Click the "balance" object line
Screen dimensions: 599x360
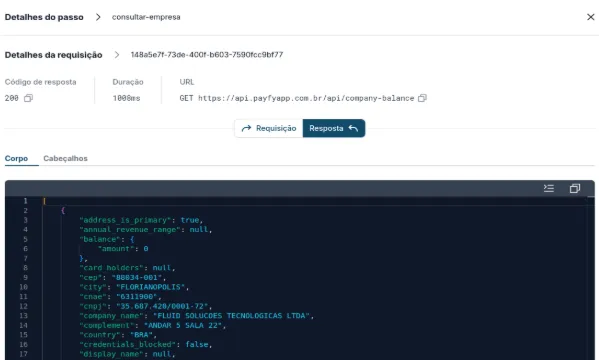(107, 239)
